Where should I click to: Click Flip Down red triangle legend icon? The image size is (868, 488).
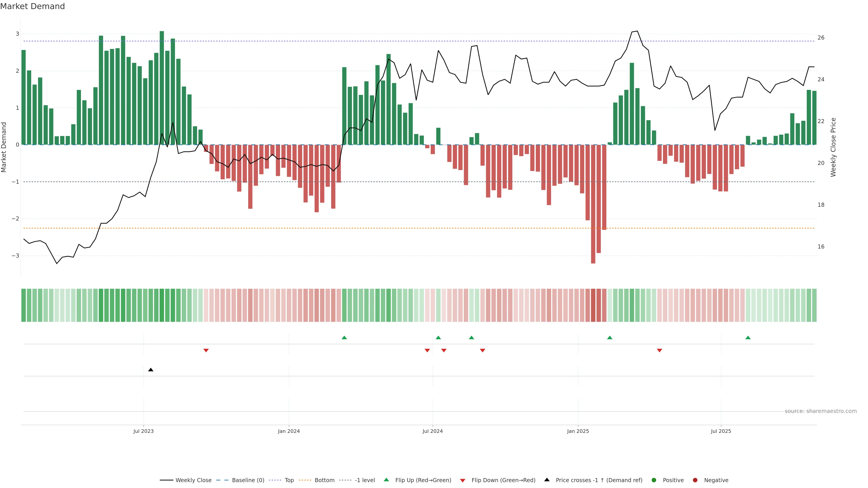click(x=463, y=481)
